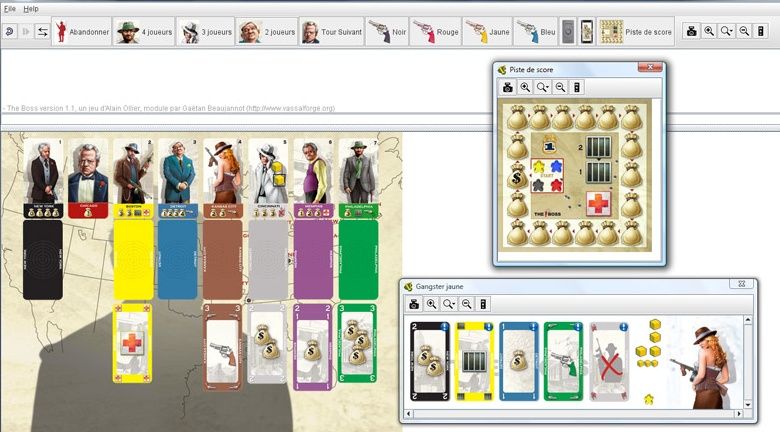Screen dimensions: 780x432
Task: Zoom in on the Piste de score board
Action: (525, 88)
